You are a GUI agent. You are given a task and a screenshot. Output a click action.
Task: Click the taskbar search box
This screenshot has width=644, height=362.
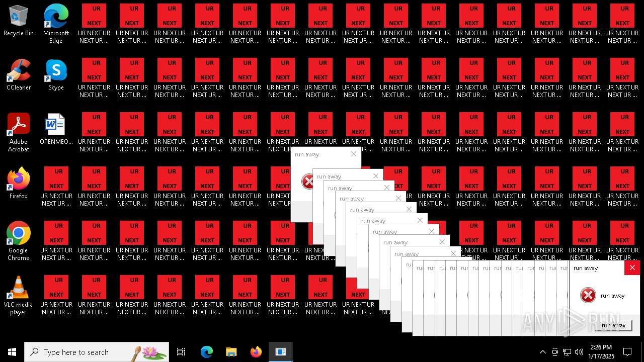pyautogui.click(x=97, y=352)
